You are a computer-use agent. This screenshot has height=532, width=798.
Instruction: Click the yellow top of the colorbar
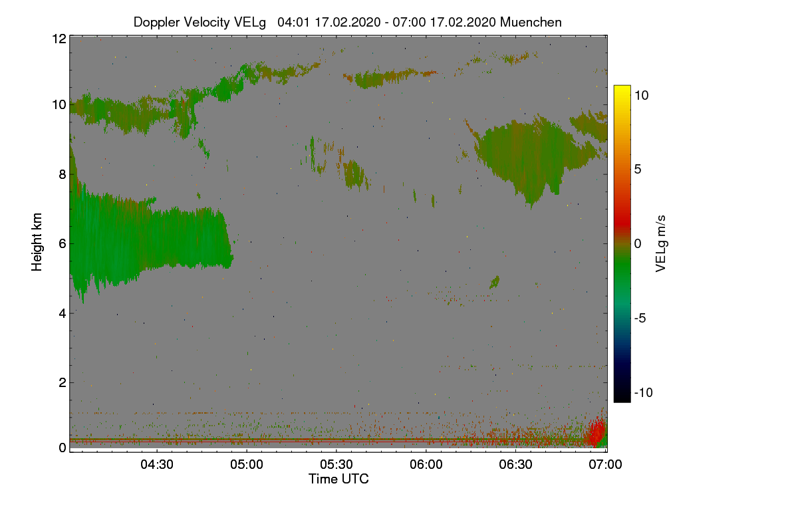tap(622, 91)
